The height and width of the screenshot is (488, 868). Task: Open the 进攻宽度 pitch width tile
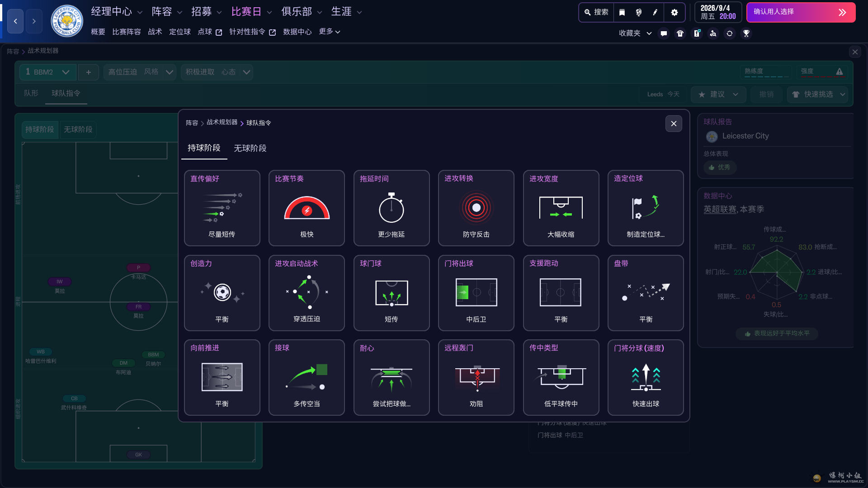561,208
